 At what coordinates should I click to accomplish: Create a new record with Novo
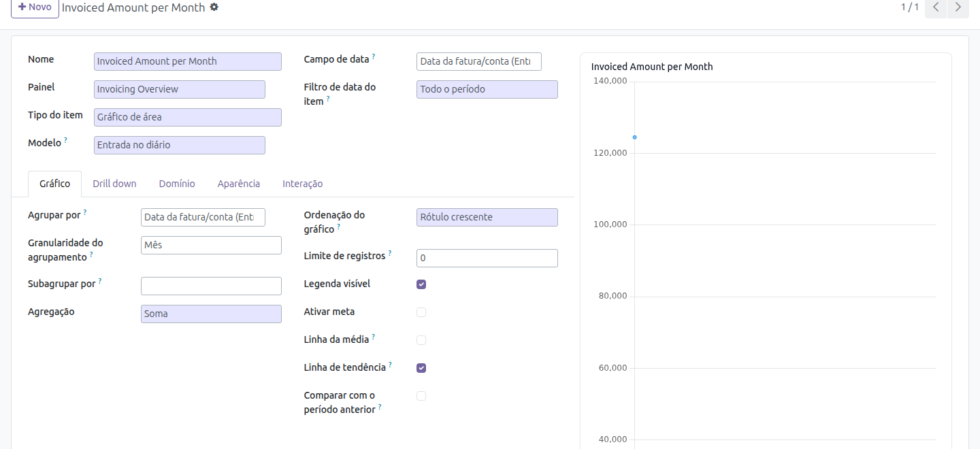[x=35, y=7]
